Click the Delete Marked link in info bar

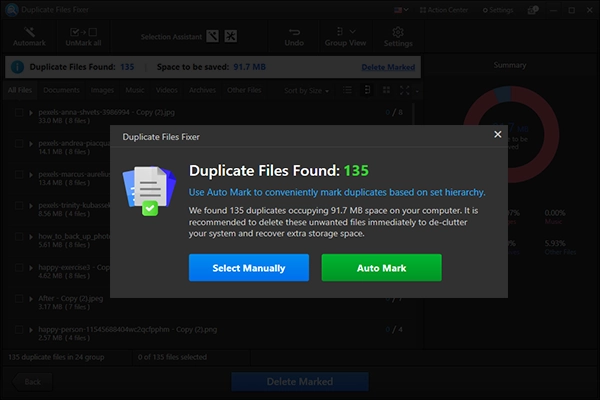[x=388, y=67]
